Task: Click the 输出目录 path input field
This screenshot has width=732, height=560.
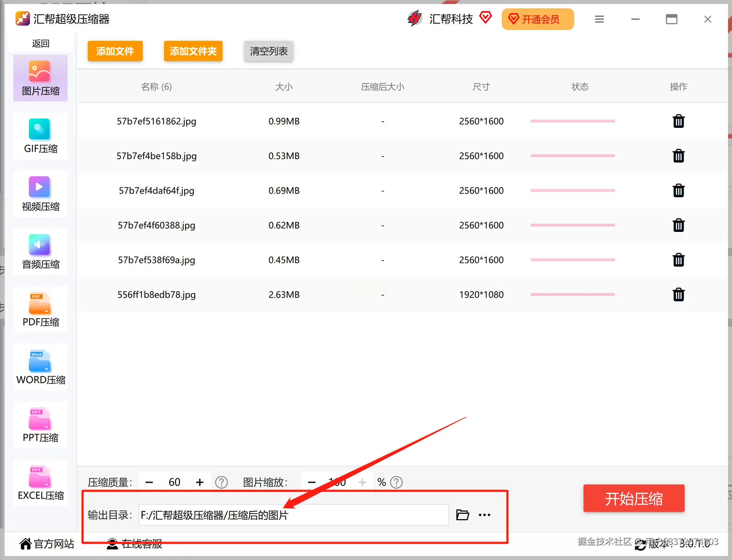Action: tap(293, 515)
